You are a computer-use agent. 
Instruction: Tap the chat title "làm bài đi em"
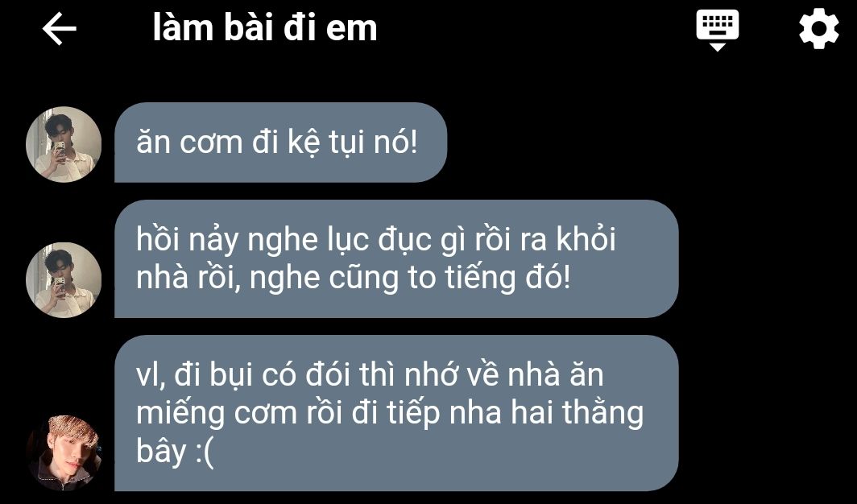click(265, 28)
